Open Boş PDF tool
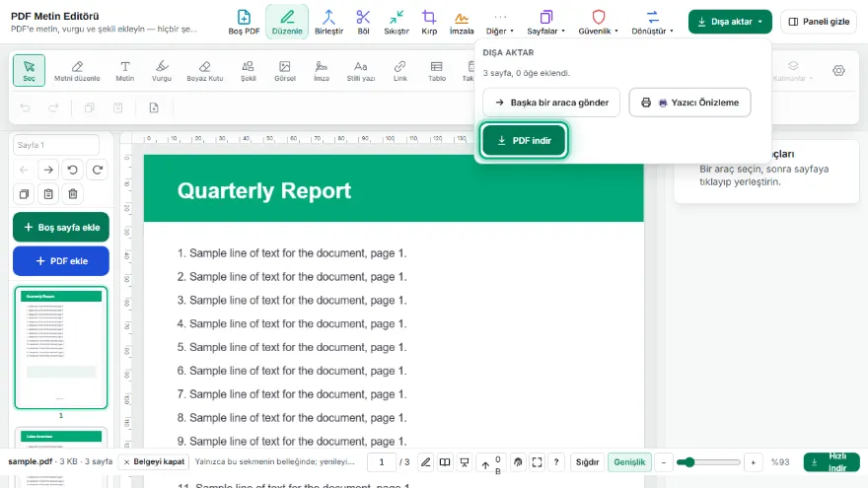The width and height of the screenshot is (868, 488). coord(244,22)
